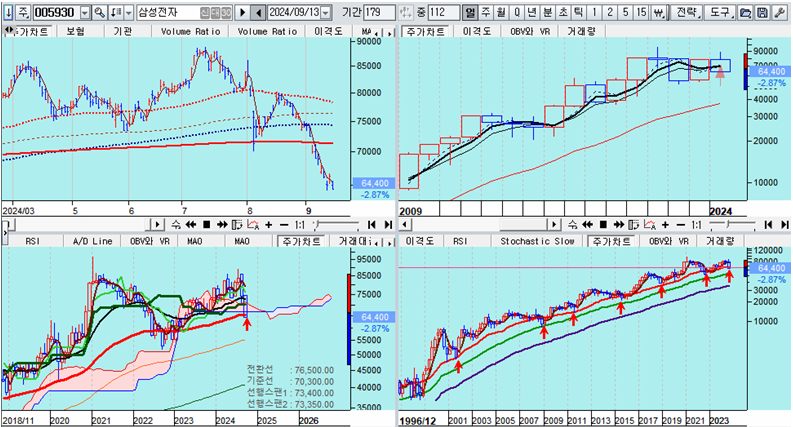Adjust right chart zoom slider
The height and width of the screenshot is (427, 793).
[x=733, y=225]
